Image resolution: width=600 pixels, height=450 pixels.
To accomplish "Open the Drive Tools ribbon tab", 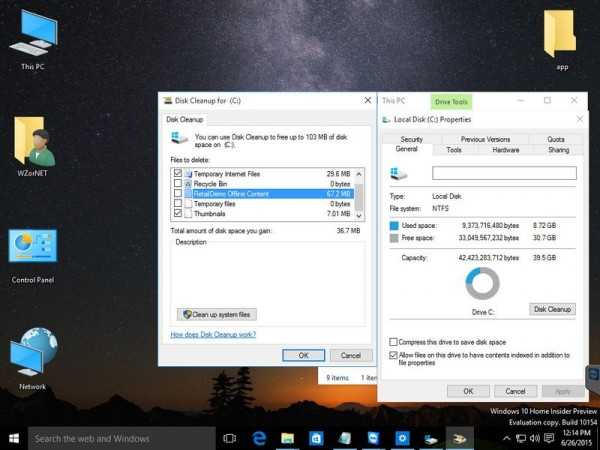I will 451,102.
